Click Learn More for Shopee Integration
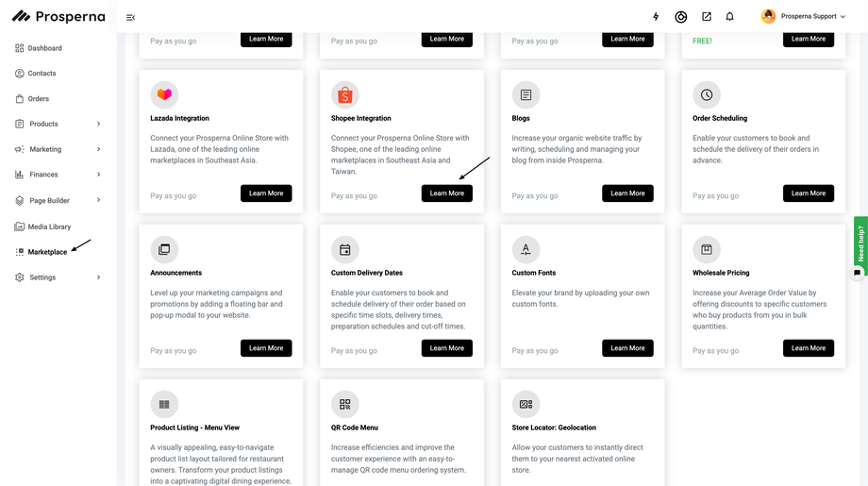Viewport: 868px width, 486px height. tap(447, 193)
